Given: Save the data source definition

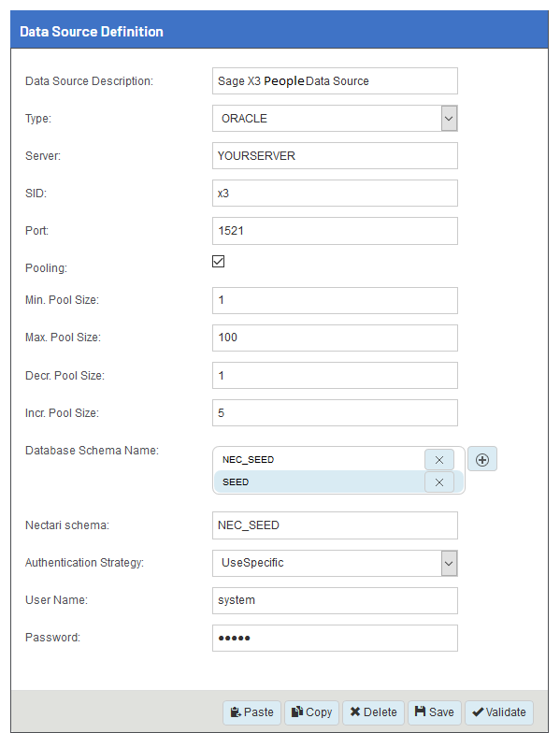Looking at the screenshot, I should pyautogui.click(x=434, y=712).
